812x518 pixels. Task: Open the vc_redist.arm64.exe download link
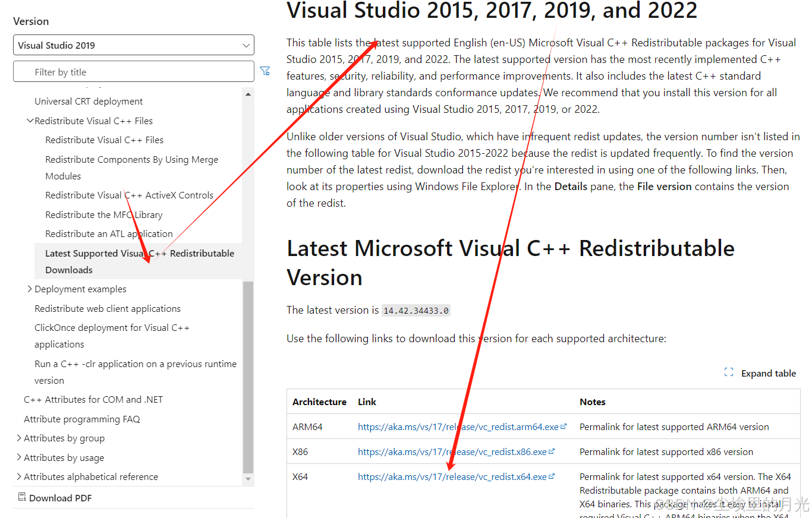click(458, 427)
